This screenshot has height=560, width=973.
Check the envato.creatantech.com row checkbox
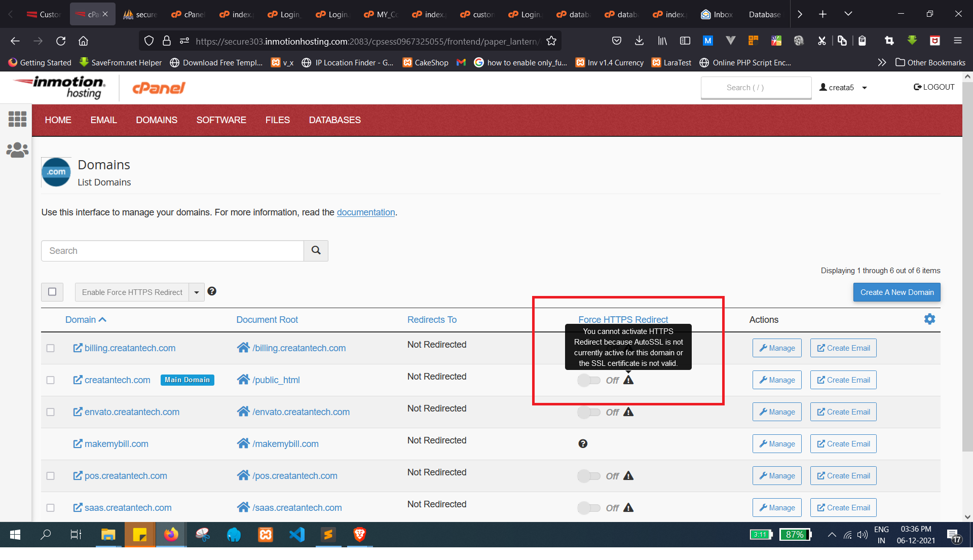51,412
